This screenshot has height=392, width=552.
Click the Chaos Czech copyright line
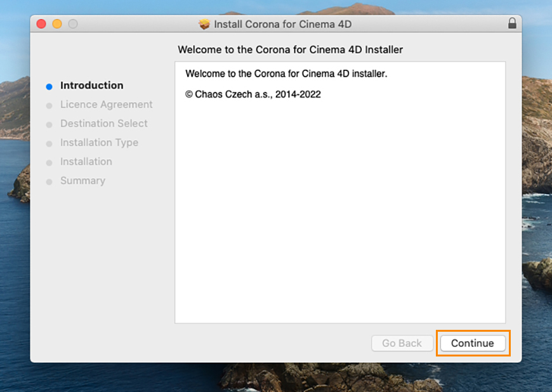point(253,95)
